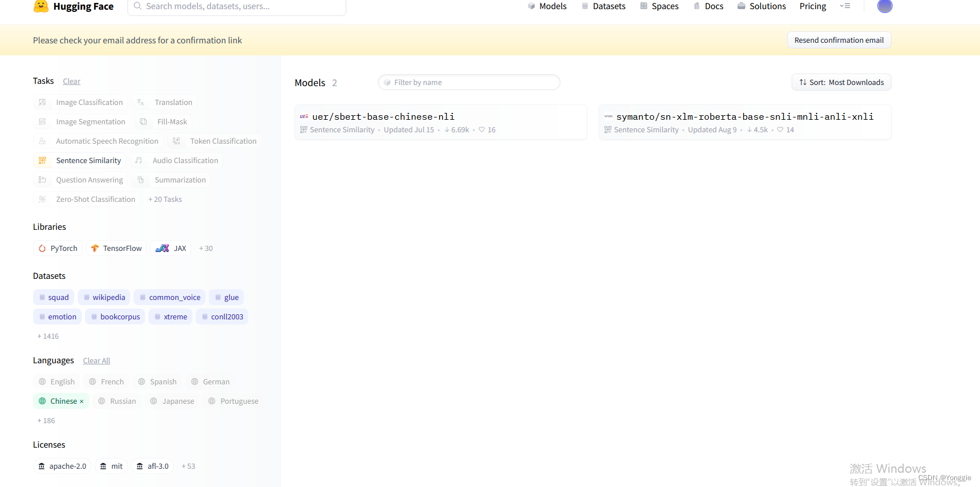Viewport: 980px width, 487px height.
Task: Select the common_voice dataset tag
Action: [170, 298]
